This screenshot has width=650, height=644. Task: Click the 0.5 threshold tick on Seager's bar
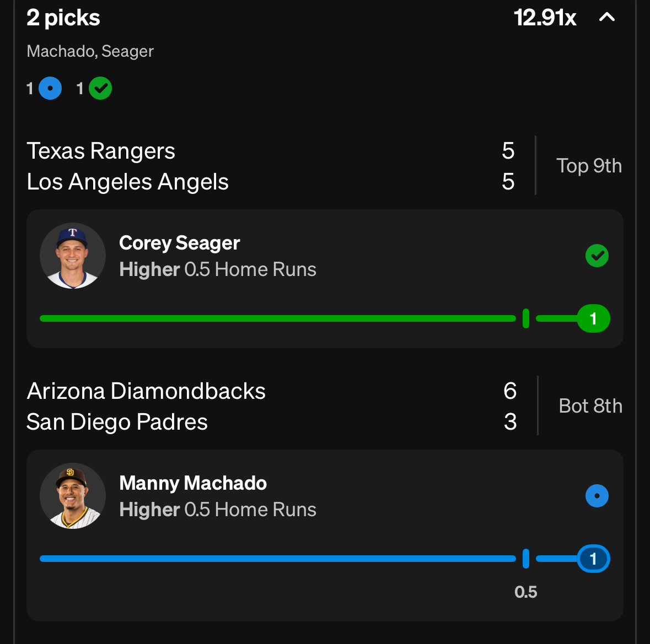[526, 318]
